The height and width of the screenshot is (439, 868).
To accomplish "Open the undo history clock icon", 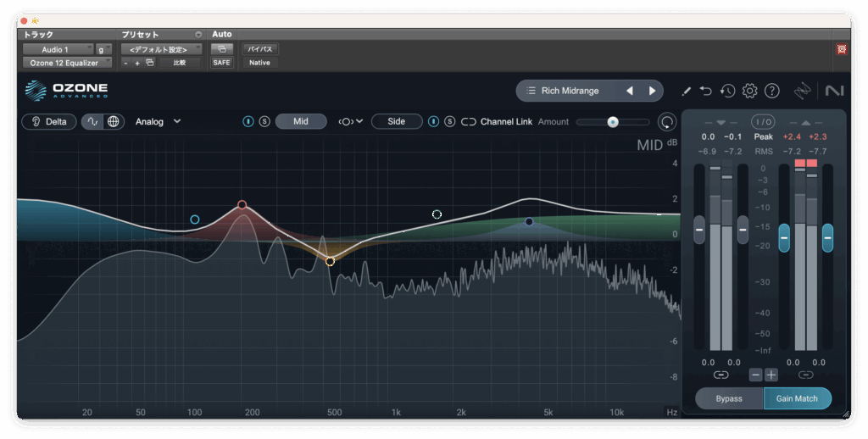I will [727, 91].
